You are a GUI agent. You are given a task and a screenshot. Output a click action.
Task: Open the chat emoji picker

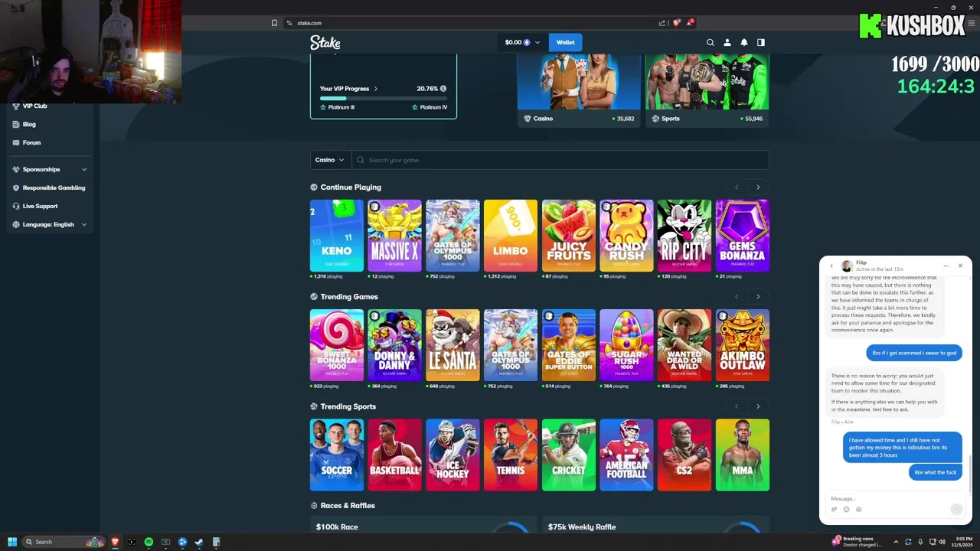click(x=846, y=510)
